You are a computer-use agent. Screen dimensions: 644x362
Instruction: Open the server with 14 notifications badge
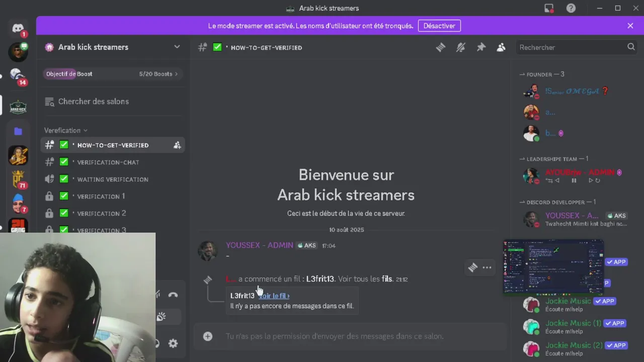click(x=18, y=76)
